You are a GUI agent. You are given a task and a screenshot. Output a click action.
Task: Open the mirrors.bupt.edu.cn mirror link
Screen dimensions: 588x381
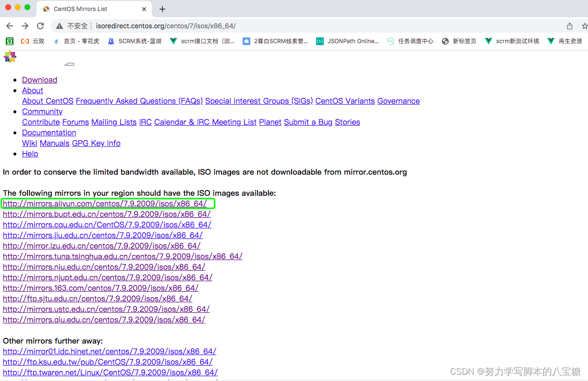[107, 214]
